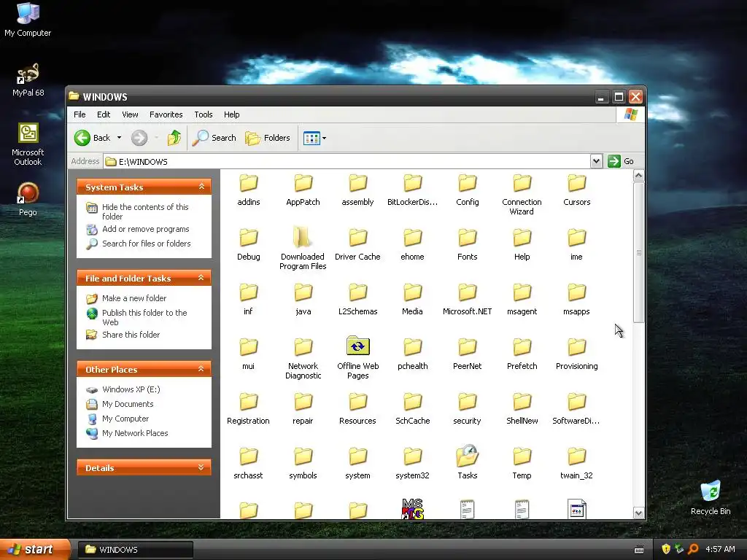Screen dimensions: 747x560
Task: Open the Start menu
Action: (35, 550)
